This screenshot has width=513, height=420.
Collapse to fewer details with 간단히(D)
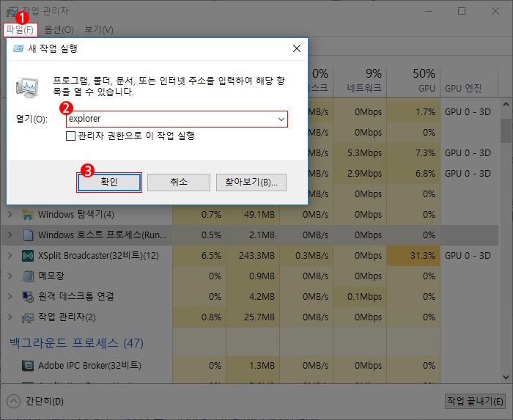[45, 402]
